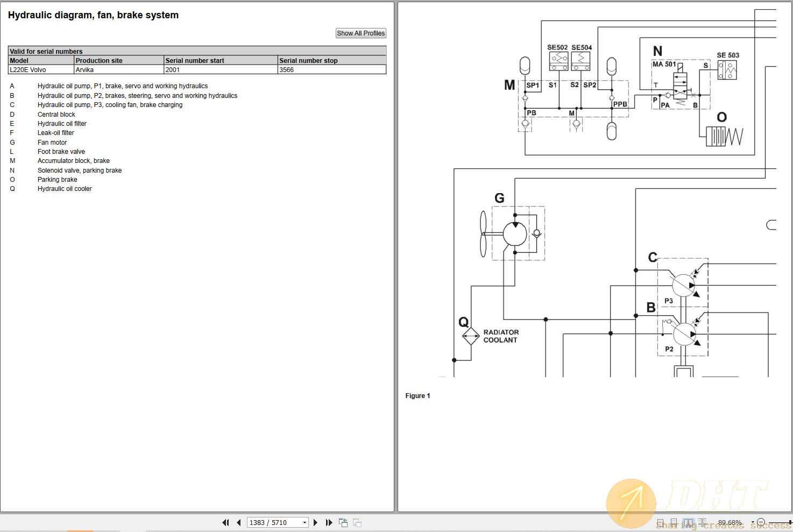Select continuous page layout icon
This screenshot has width=793, height=532.
pos(674,523)
